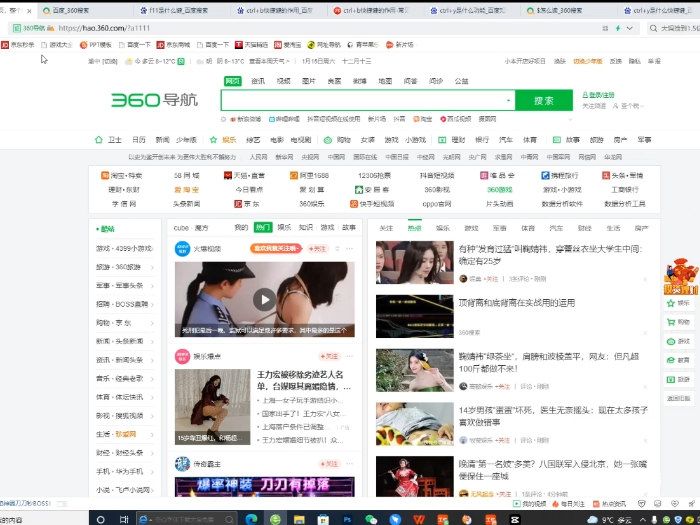The image size is (700, 525).
Task: Open the 网址导航 bookmark
Action: tap(324, 45)
